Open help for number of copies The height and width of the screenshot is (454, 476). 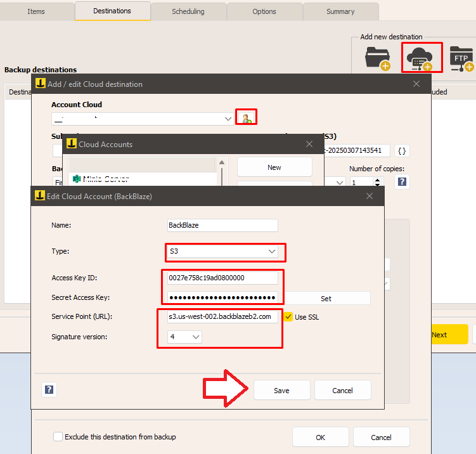click(x=402, y=181)
